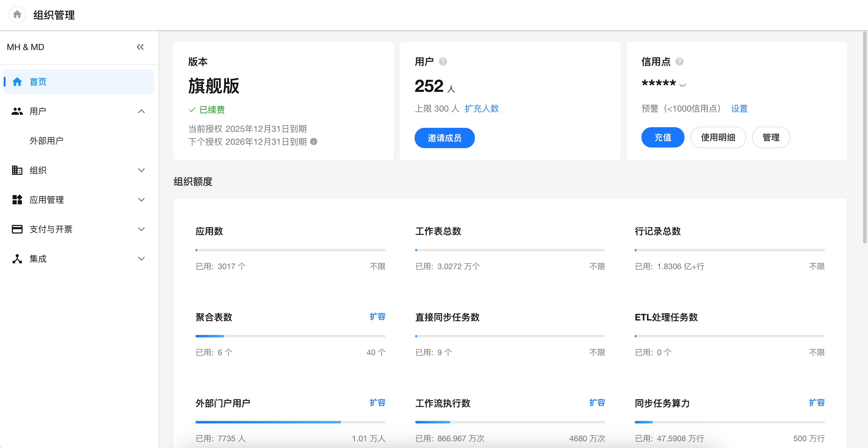The height and width of the screenshot is (448, 868).
Task: Expand the 应用管理 section chevron
Action: coord(141,200)
